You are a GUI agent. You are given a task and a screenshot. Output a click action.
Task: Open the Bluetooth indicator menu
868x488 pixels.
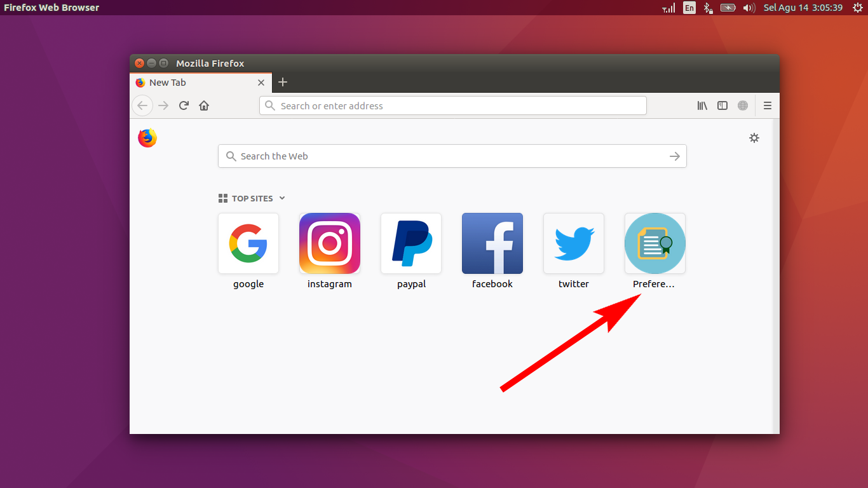[709, 8]
